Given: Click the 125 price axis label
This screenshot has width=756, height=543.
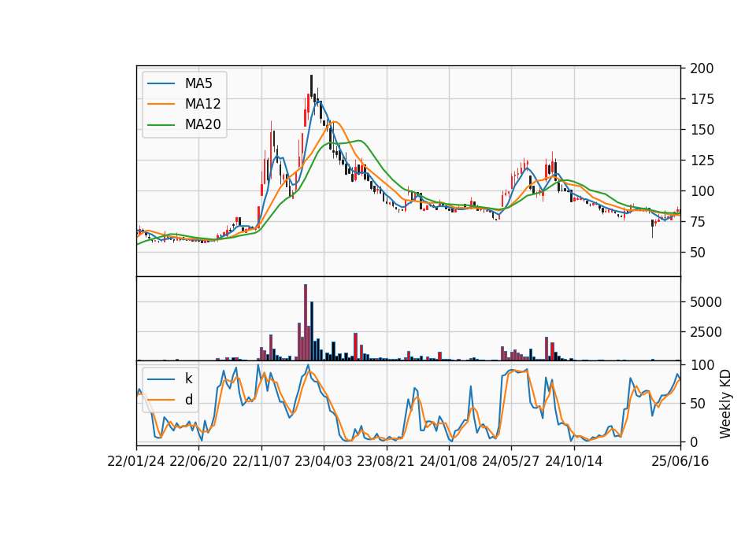Looking at the screenshot, I should [702, 161].
